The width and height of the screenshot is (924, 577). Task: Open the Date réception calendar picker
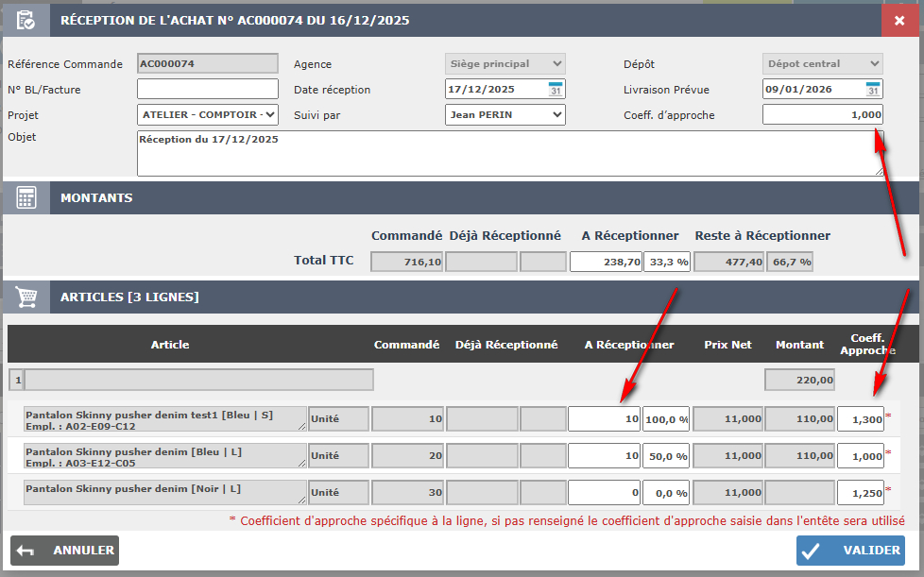(556, 90)
